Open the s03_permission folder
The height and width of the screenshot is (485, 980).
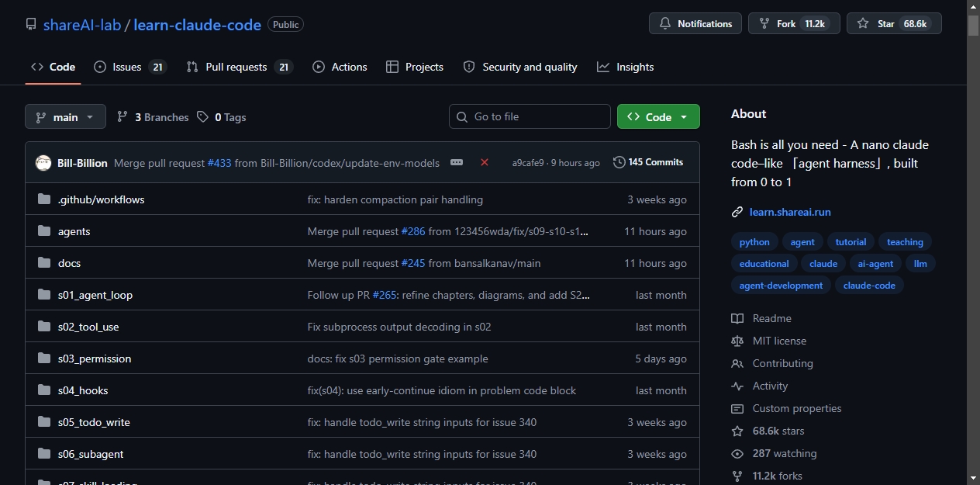click(95, 359)
